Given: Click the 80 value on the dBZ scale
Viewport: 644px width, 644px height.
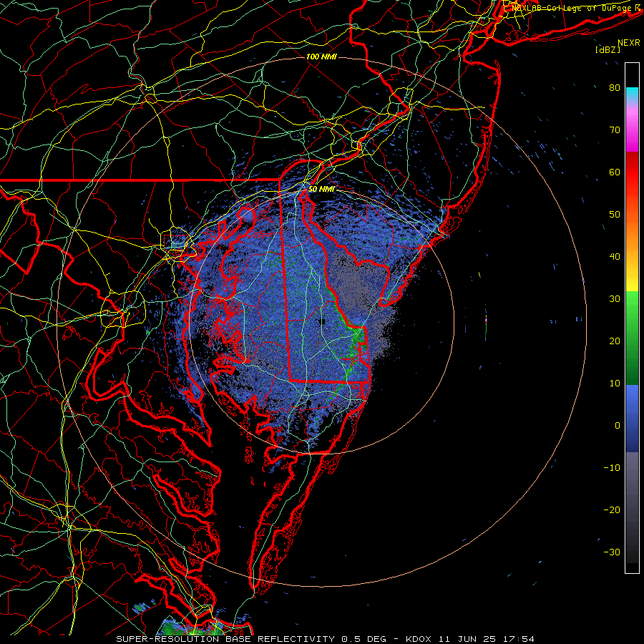Looking at the screenshot, I should click(x=615, y=88).
